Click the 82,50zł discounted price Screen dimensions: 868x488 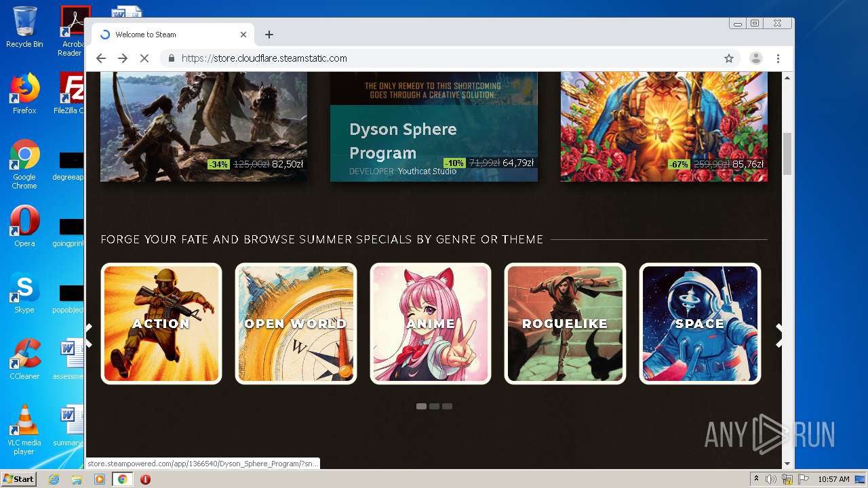point(288,164)
